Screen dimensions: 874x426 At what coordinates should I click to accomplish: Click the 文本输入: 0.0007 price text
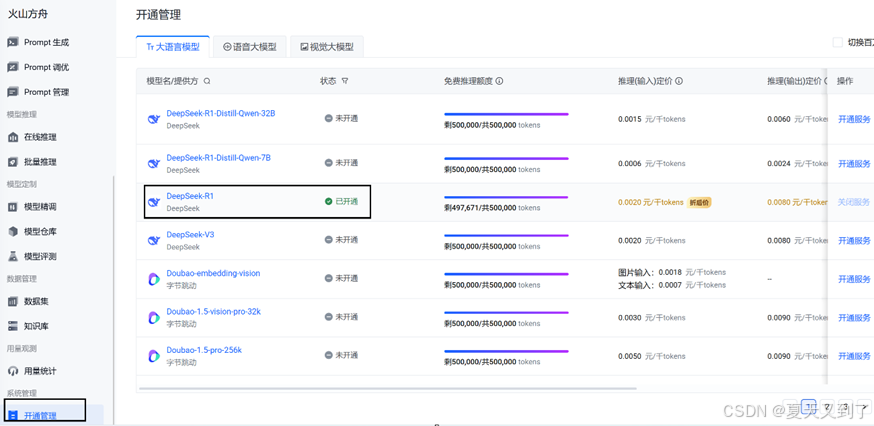(x=672, y=285)
